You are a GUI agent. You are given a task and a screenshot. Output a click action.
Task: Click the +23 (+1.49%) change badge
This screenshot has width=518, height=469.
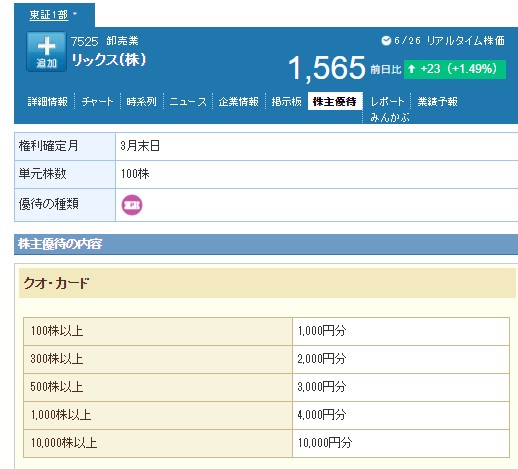tap(455, 69)
